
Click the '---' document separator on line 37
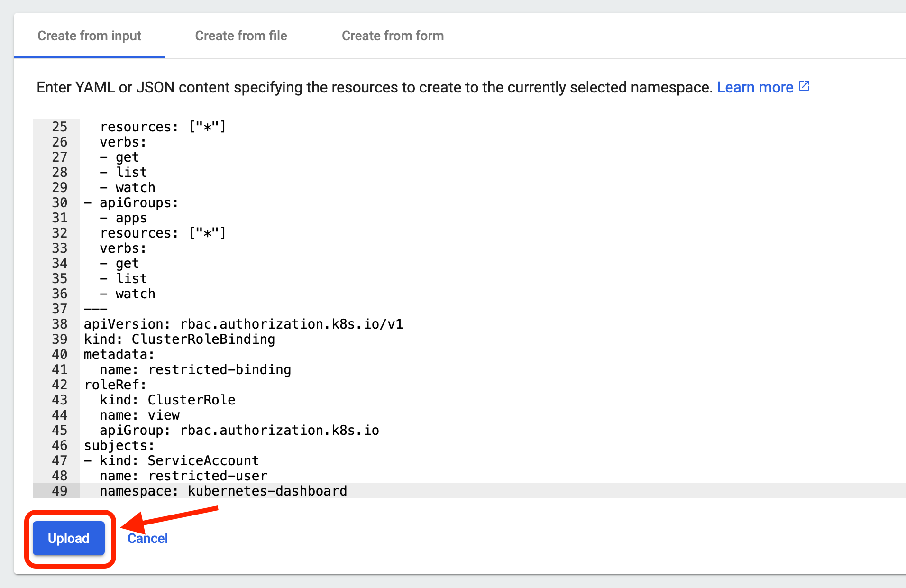96,309
